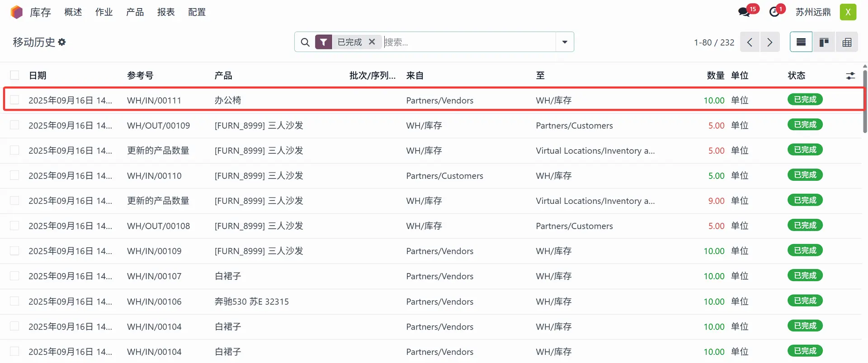Click the search magnifier icon

point(305,42)
